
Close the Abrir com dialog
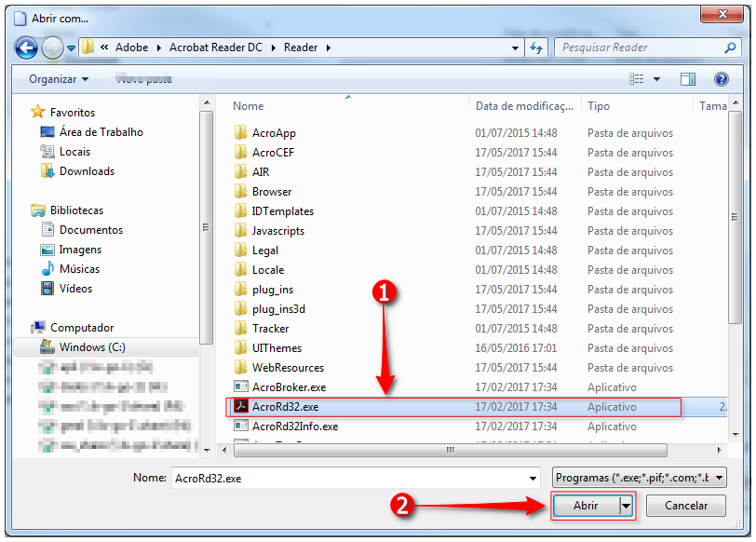pyautogui.click(x=722, y=14)
